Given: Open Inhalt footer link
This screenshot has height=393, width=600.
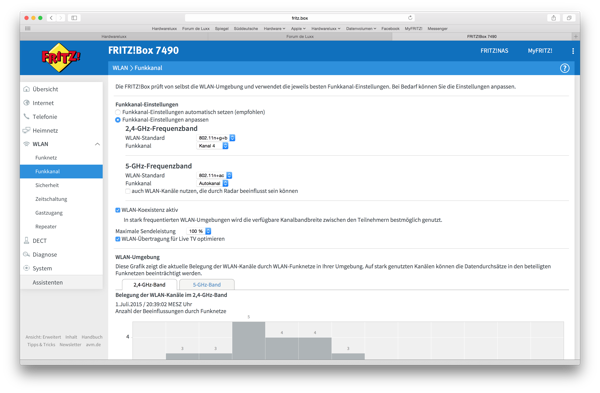Looking at the screenshot, I should 71,337.
